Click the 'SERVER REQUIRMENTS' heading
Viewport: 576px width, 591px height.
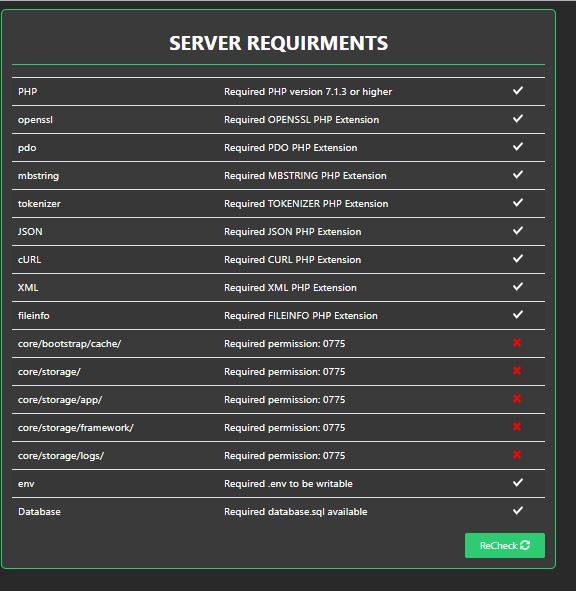tap(278, 43)
